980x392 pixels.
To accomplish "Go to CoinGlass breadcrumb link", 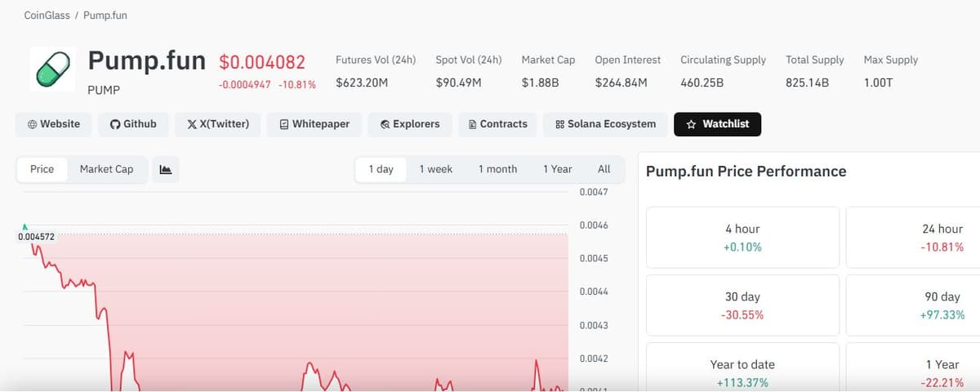I will click(x=47, y=16).
